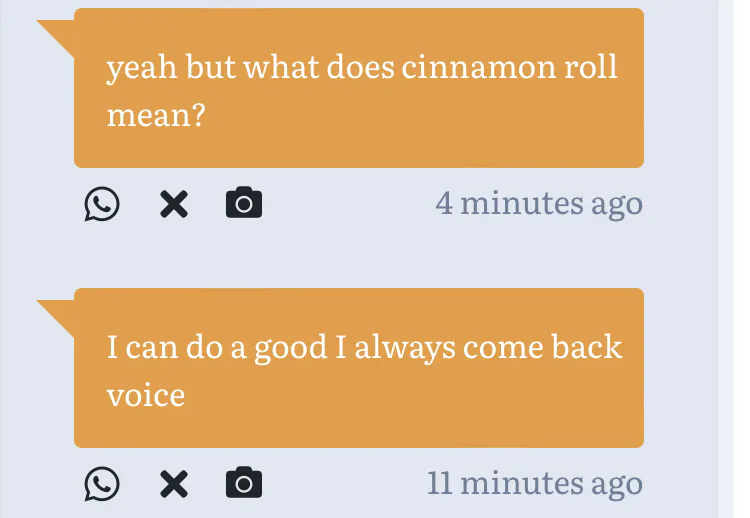Click the X icon under the cinnamon roll message
The height and width of the screenshot is (518, 750).
click(x=174, y=204)
